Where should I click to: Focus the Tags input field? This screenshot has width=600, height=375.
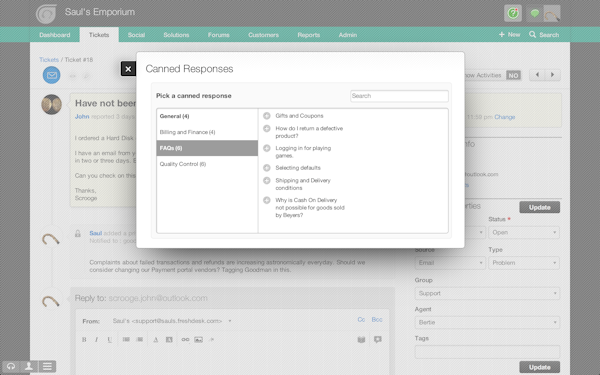click(487, 352)
